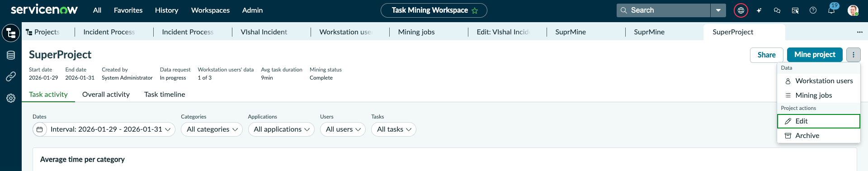Image resolution: width=868 pixels, height=171 pixels.
Task: Click the archive box icon
Action: (x=788, y=136)
